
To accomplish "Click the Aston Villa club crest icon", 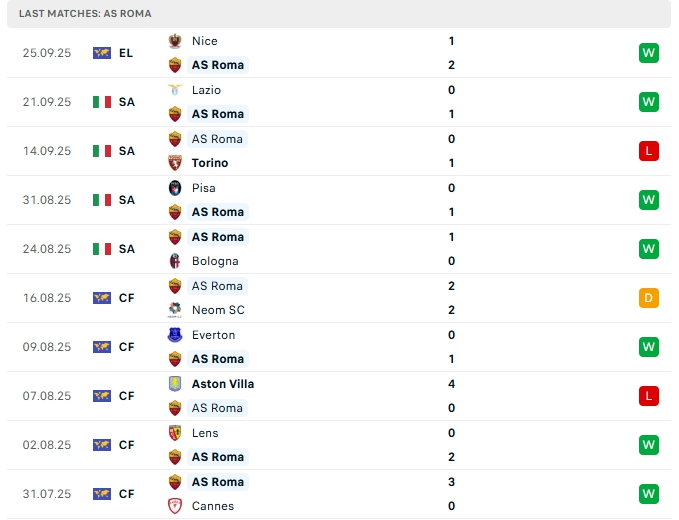I will (x=175, y=384).
